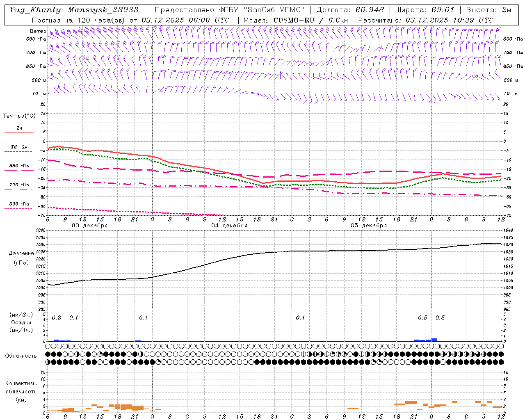Select the Модель COSMO-RU / 6.6км text
Viewport: 525px width, 420px height.
(x=295, y=20)
